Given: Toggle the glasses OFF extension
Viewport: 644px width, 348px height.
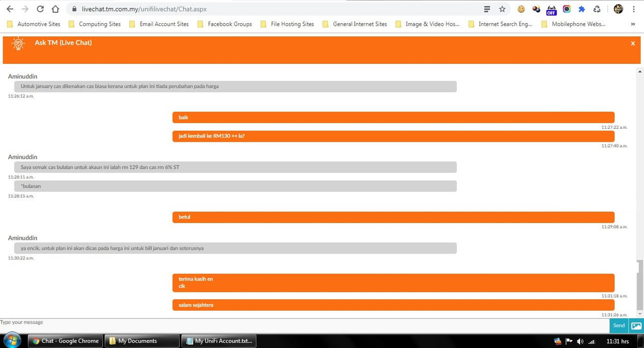Looking at the screenshot, I should pyautogui.click(x=551, y=10).
